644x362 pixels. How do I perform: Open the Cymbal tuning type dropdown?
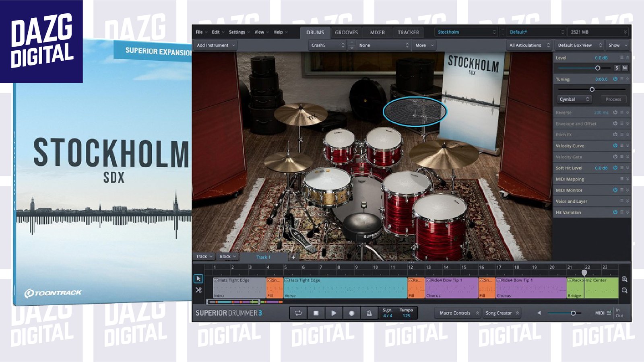[574, 99]
